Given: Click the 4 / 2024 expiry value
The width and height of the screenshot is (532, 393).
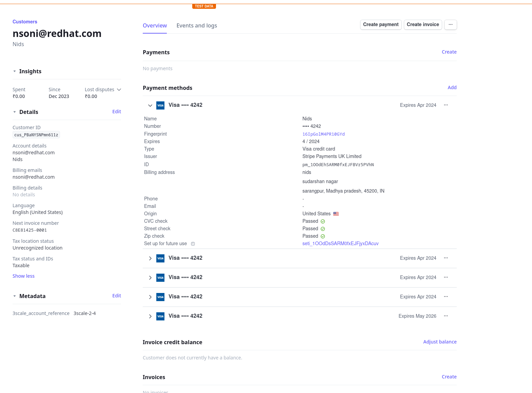Looking at the screenshot, I should pyautogui.click(x=311, y=141).
